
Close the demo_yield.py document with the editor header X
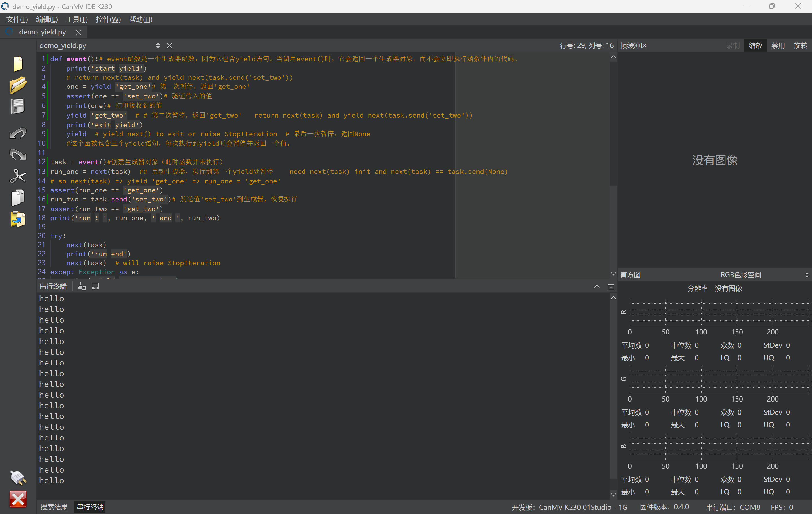169,45
